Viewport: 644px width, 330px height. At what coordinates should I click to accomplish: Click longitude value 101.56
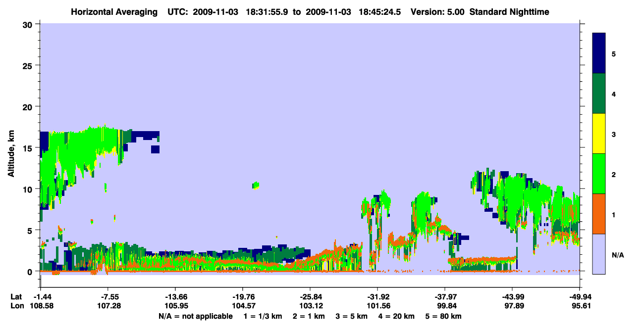pos(377,305)
